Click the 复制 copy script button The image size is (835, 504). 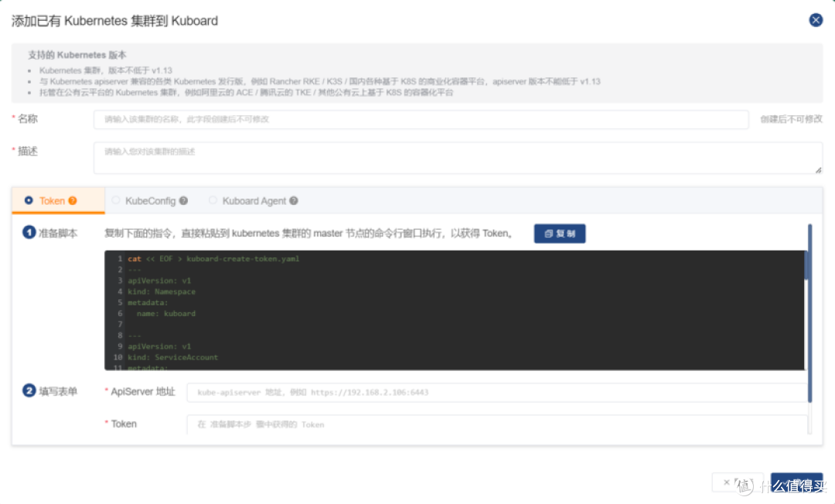click(x=560, y=233)
